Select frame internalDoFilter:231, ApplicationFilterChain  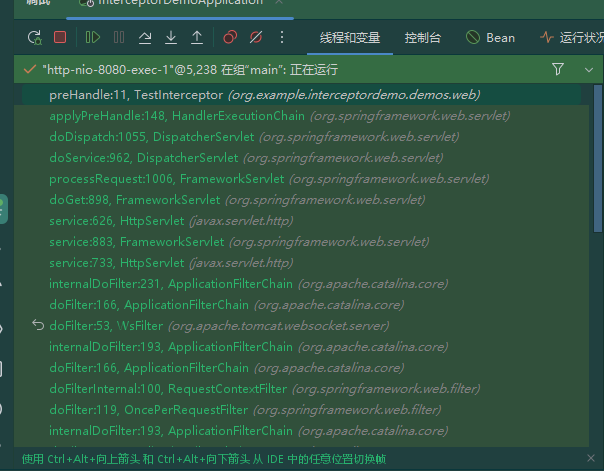(x=301, y=284)
